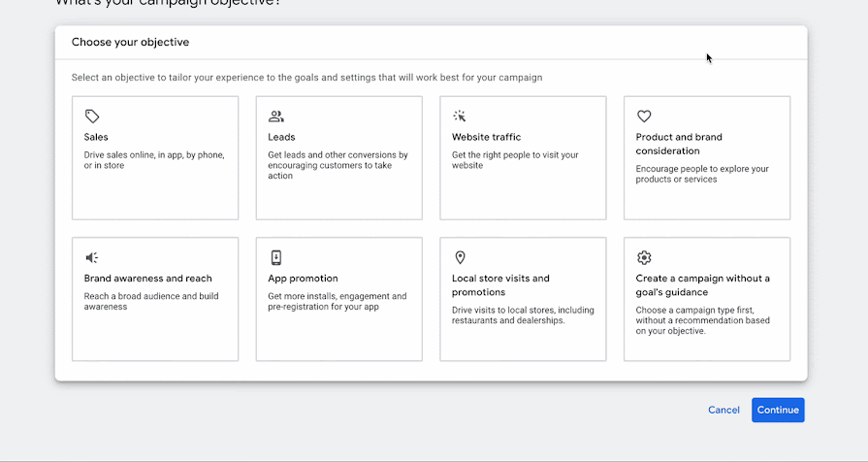Select the Leads objective title
Image resolution: width=868 pixels, height=462 pixels.
[x=281, y=137]
